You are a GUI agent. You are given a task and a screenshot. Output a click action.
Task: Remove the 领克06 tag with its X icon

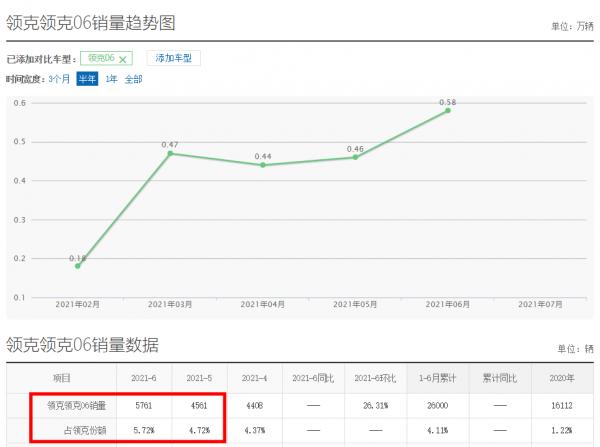[x=123, y=60]
